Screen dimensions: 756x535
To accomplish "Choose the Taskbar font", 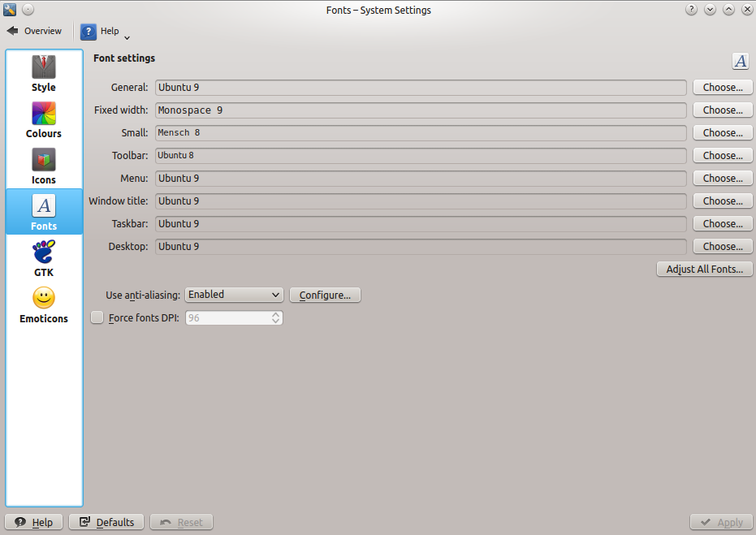I will [x=722, y=223].
